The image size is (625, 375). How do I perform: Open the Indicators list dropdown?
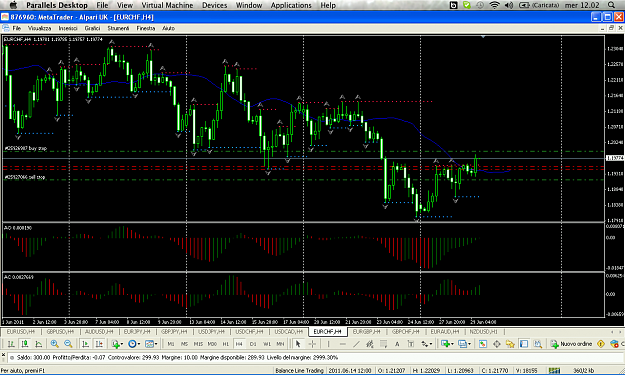click(x=117, y=344)
